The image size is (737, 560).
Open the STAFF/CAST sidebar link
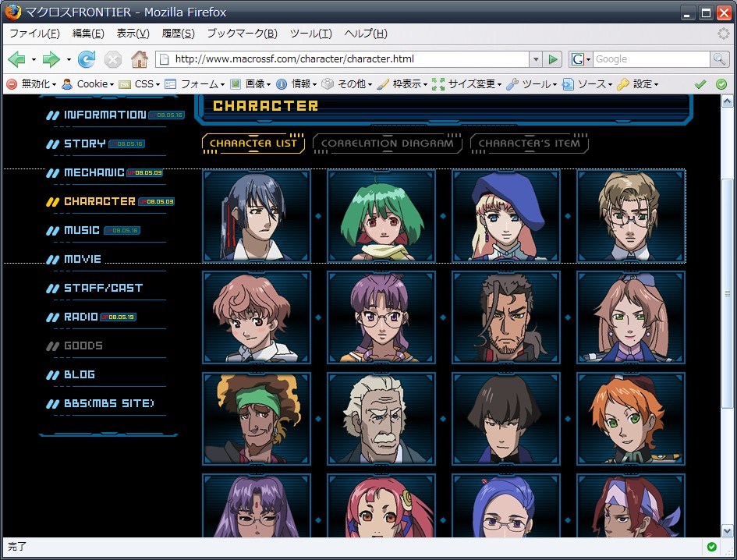[103, 288]
